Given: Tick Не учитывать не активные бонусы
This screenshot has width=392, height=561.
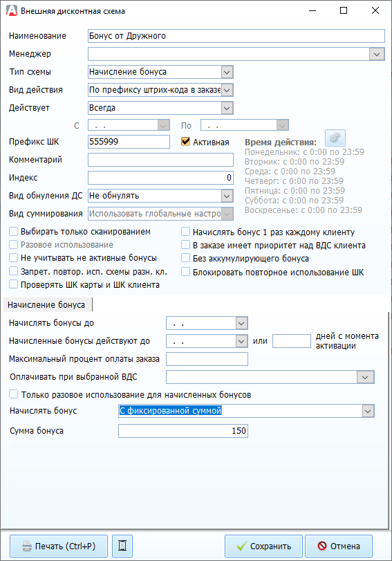Looking at the screenshot, I should coord(14,257).
